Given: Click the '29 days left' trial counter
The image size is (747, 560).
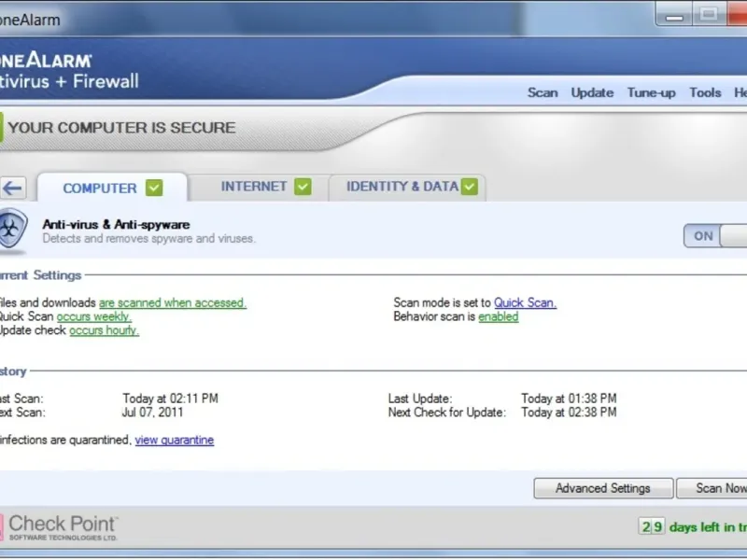Looking at the screenshot, I should (x=692, y=527).
